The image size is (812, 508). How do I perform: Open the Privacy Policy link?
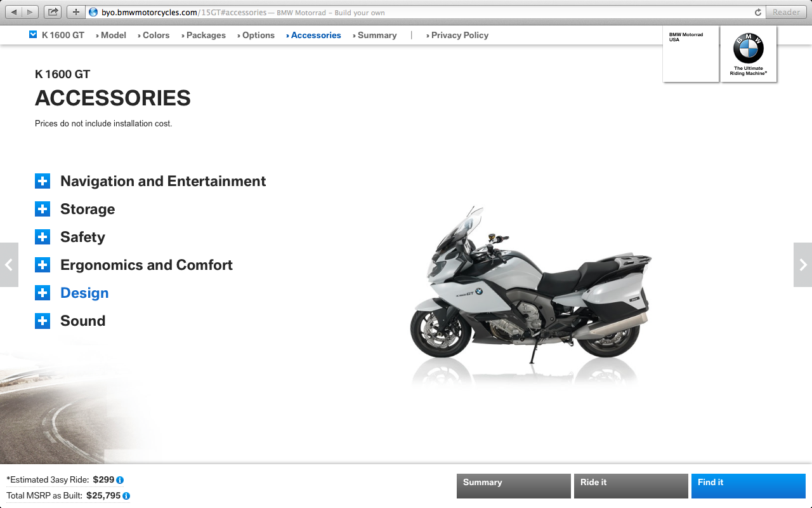point(457,36)
